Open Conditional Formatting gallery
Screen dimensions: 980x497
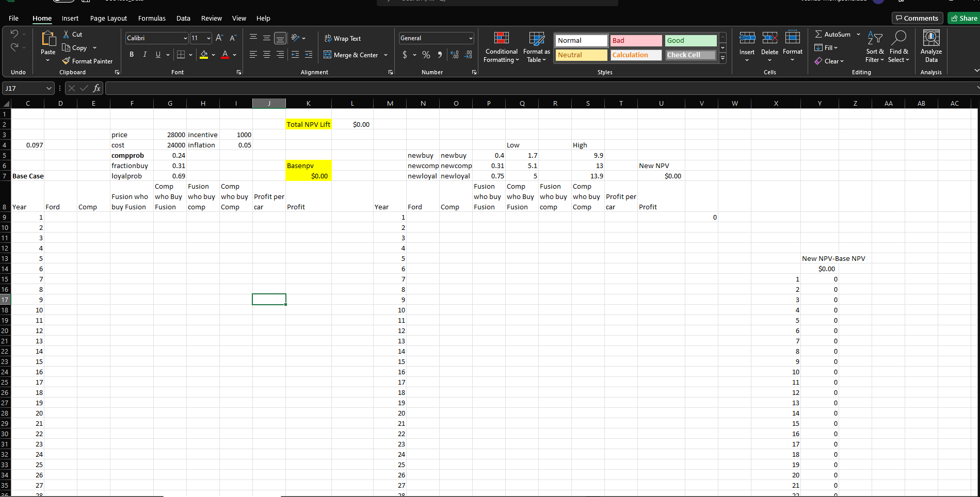[x=501, y=46]
